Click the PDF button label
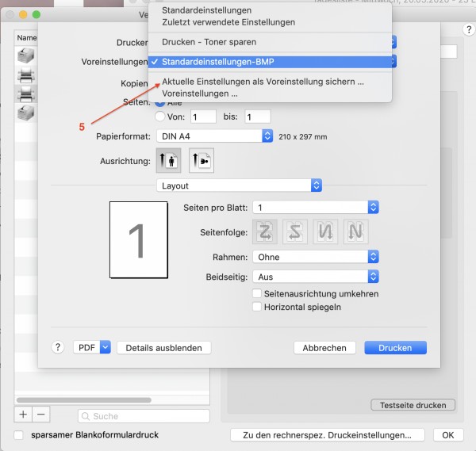This screenshot has width=476, height=451. pos(86,347)
